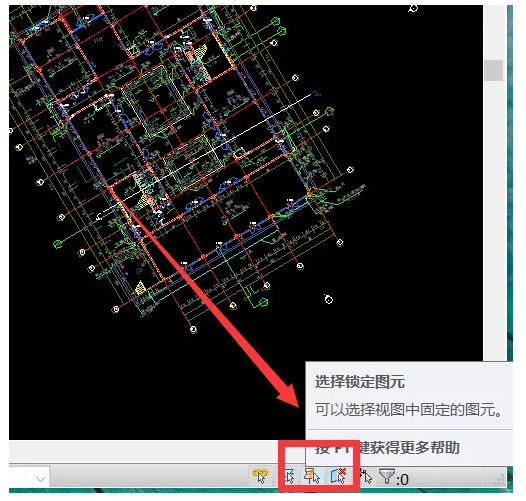Click Drag Elements on Selection icon
This screenshot has width=526, height=501.
[x=366, y=477]
